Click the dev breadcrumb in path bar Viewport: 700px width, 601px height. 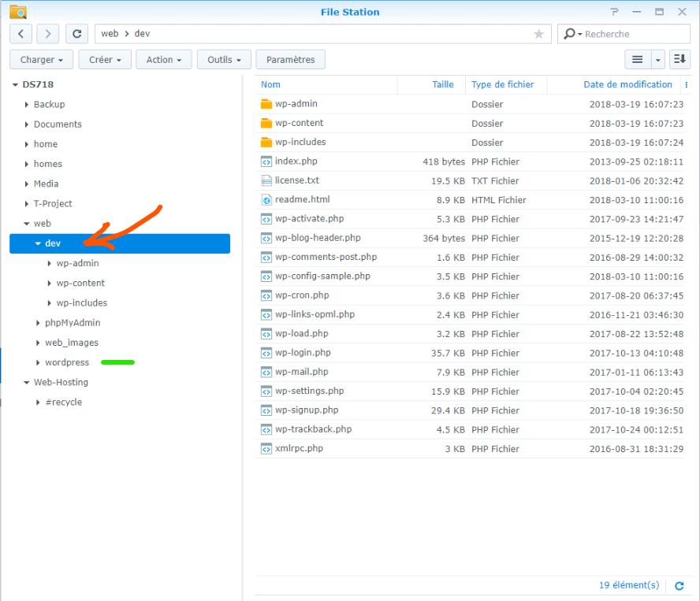[x=143, y=34]
